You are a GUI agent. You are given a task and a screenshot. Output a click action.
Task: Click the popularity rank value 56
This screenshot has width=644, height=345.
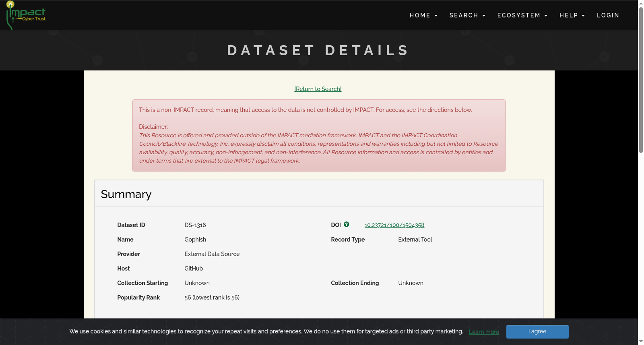click(212, 297)
